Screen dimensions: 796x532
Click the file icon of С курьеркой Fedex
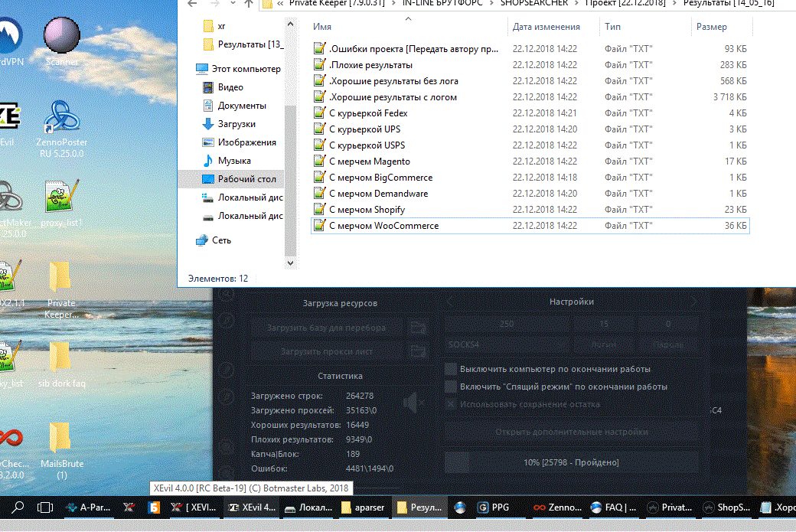pos(319,113)
